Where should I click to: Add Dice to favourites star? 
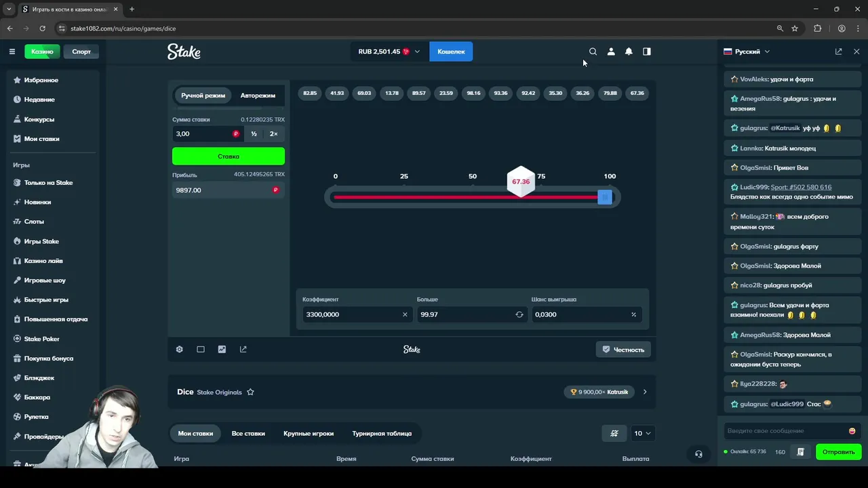click(250, 392)
